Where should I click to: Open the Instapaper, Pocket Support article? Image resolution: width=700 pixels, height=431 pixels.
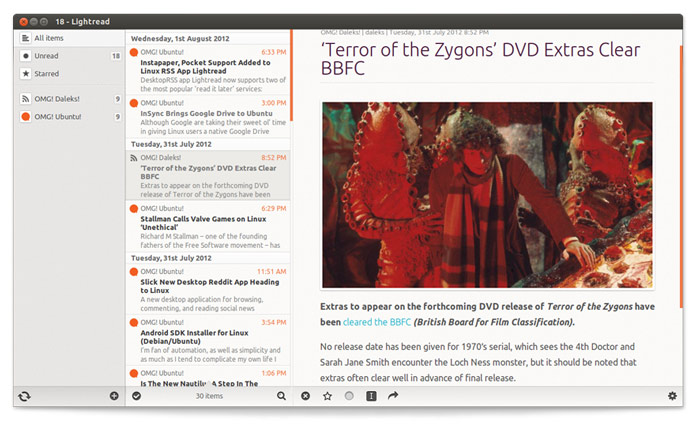coord(207,67)
